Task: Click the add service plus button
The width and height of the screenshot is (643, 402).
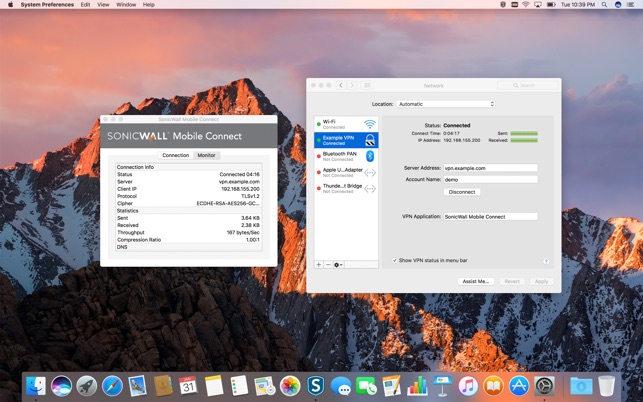Action: tap(319, 265)
